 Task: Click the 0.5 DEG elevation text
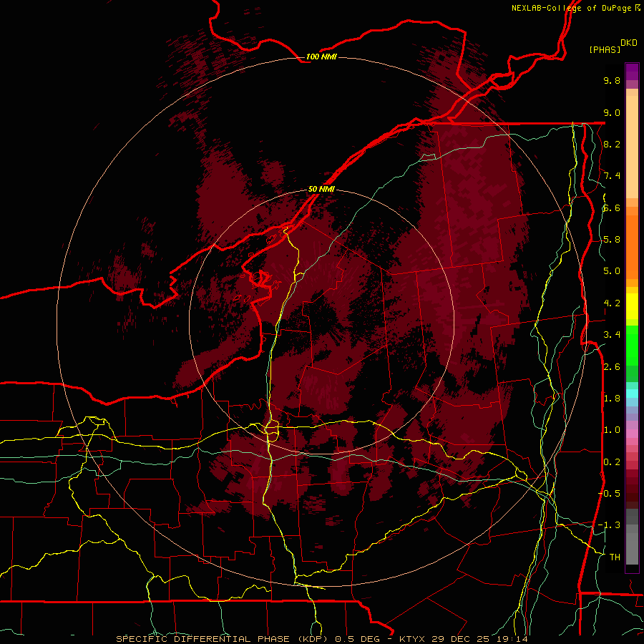tap(358, 639)
